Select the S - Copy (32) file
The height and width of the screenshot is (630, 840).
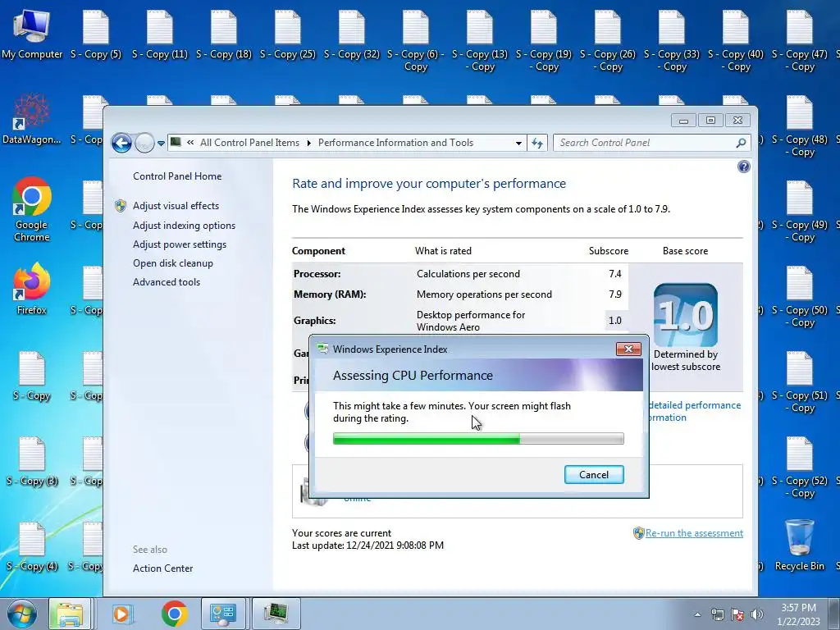[351, 34]
